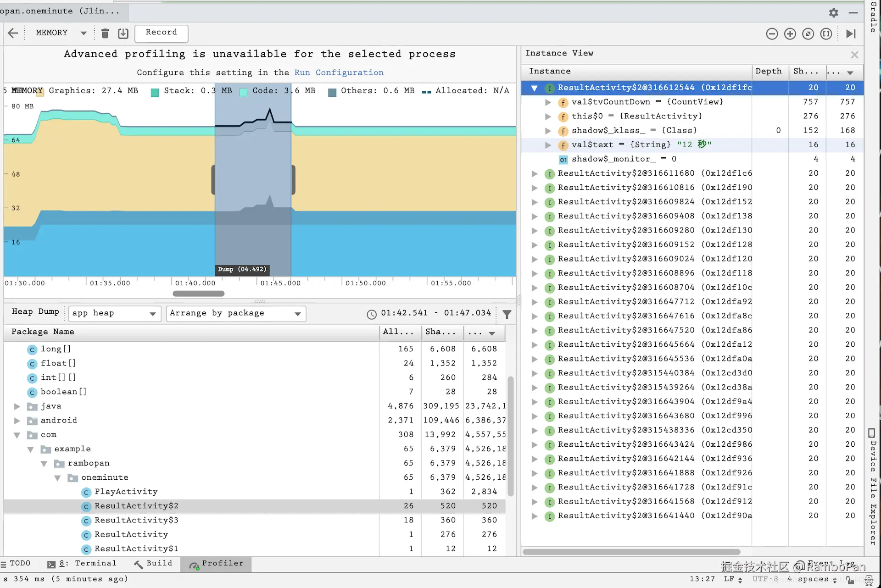Click the Record button

[x=161, y=33]
